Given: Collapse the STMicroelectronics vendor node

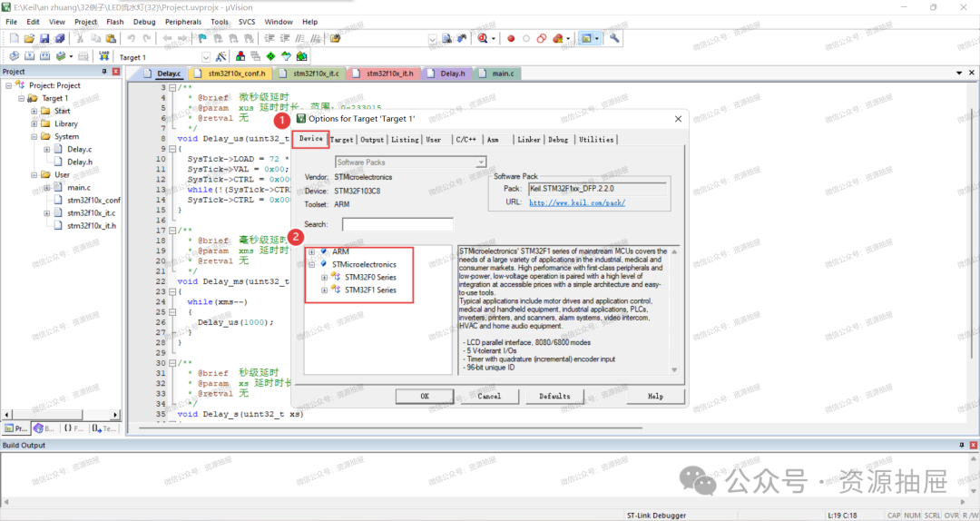Looking at the screenshot, I should tap(311, 264).
